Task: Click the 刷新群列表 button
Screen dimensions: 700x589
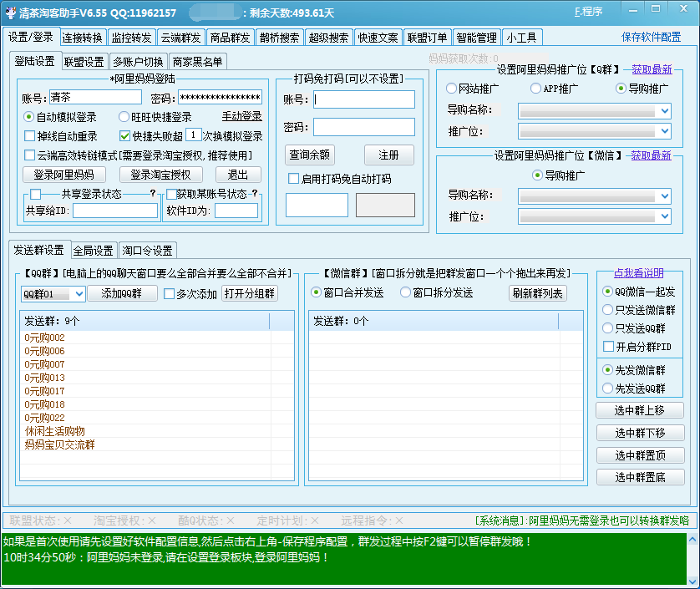Action: pyautogui.click(x=537, y=293)
